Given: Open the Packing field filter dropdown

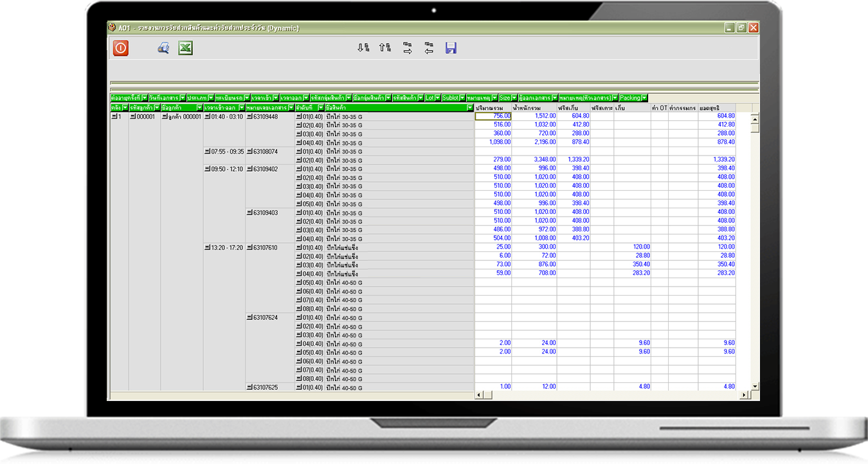Looking at the screenshot, I should 644,98.
